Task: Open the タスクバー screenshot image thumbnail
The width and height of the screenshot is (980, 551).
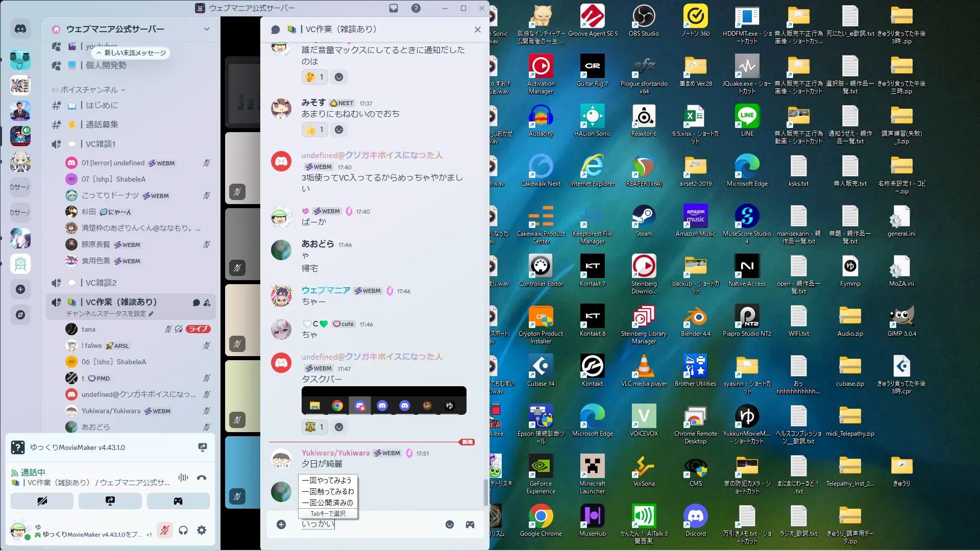Action: [x=383, y=400]
